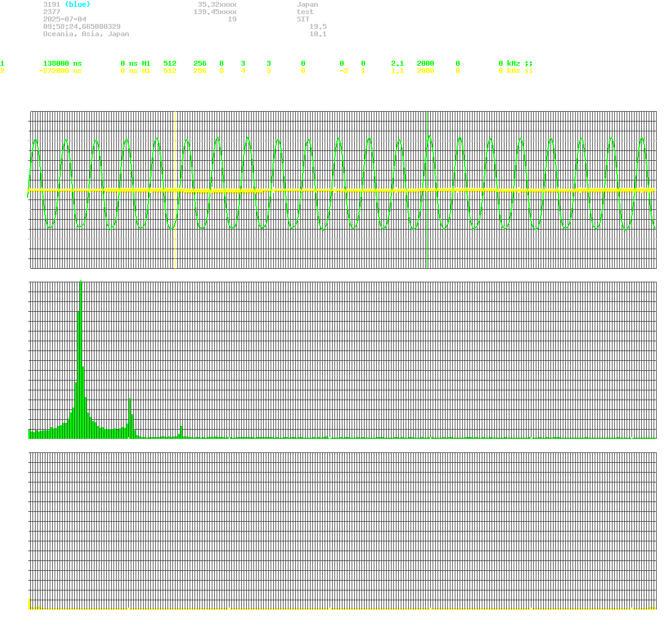Screen dimensions: 672x623
Task: Click the yellow 'H1' label
Action: 146,71
